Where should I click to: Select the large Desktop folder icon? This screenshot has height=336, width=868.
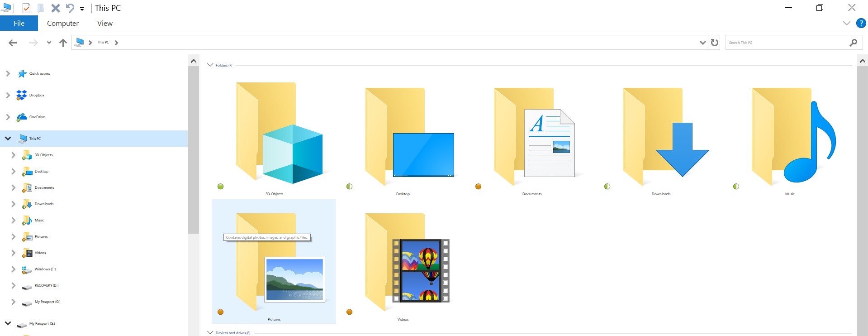[409, 136]
